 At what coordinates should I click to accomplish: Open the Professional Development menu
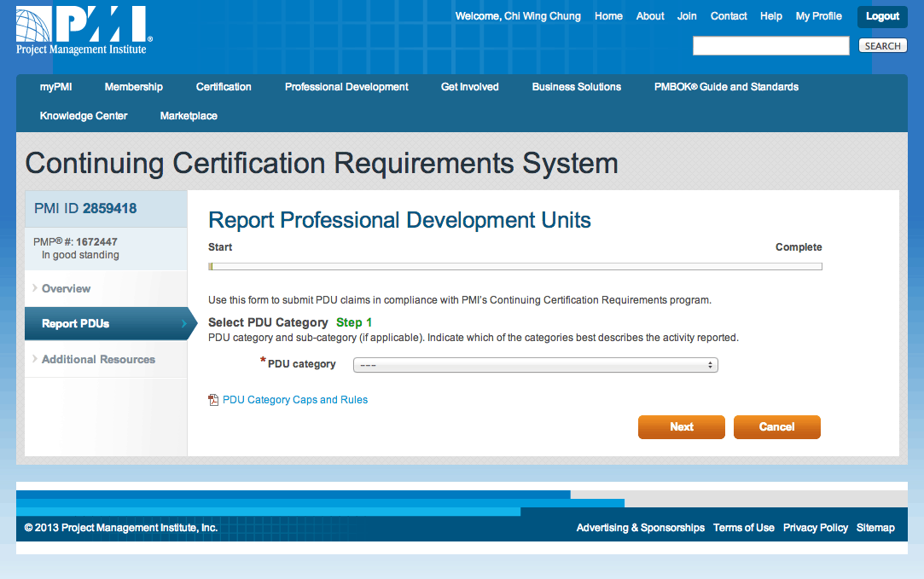pyautogui.click(x=346, y=86)
